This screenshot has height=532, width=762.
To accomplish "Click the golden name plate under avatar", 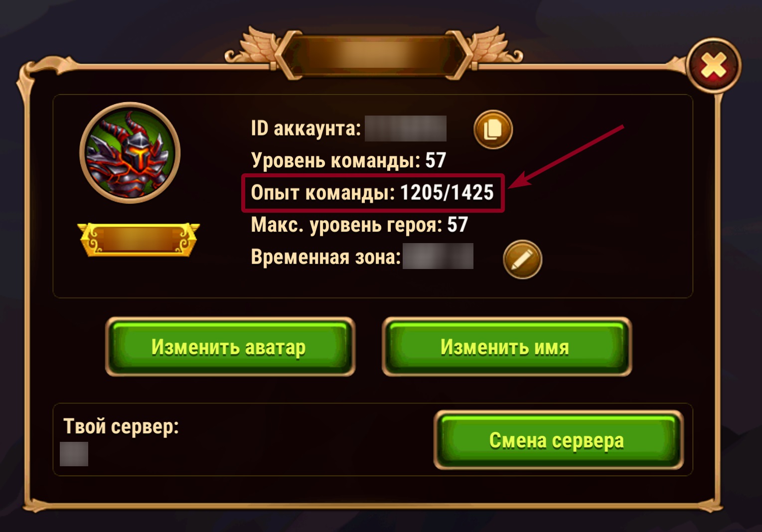I will [139, 240].
